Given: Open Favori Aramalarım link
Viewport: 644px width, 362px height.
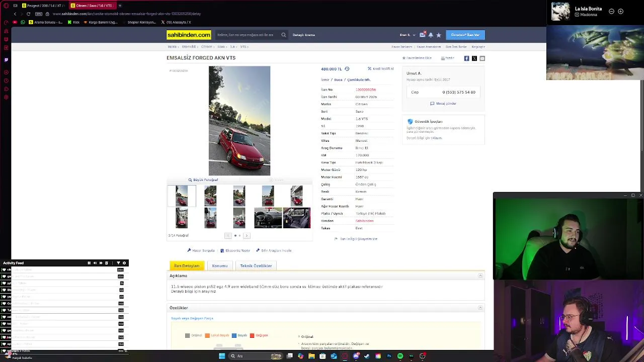Looking at the screenshot, I should click(429, 47).
